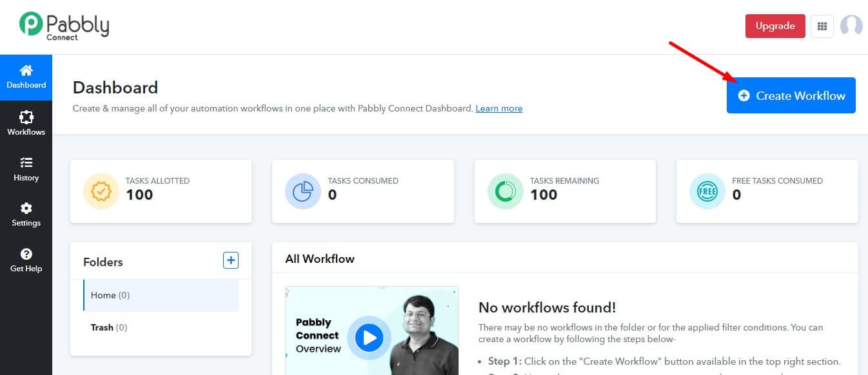Viewport: 868px width, 375px height.
Task: Select the History sidebar icon
Action: 26,168
